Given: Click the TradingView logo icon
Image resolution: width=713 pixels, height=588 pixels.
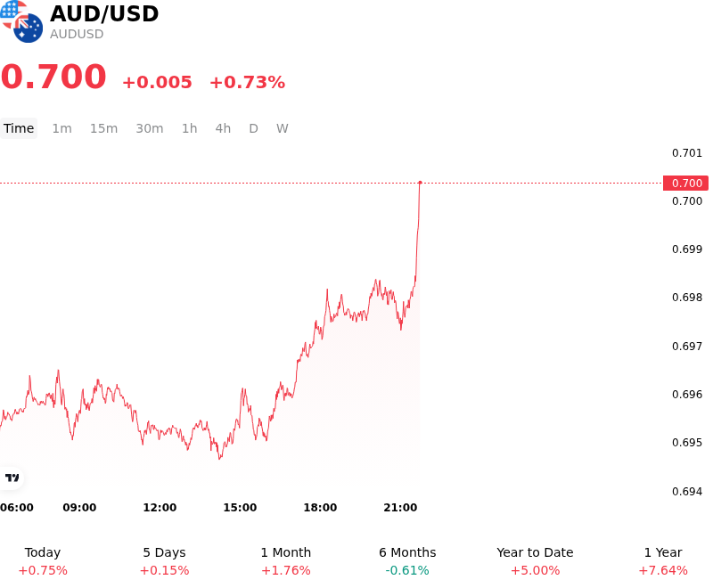Looking at the screenshot, I should tap(12, 478).
